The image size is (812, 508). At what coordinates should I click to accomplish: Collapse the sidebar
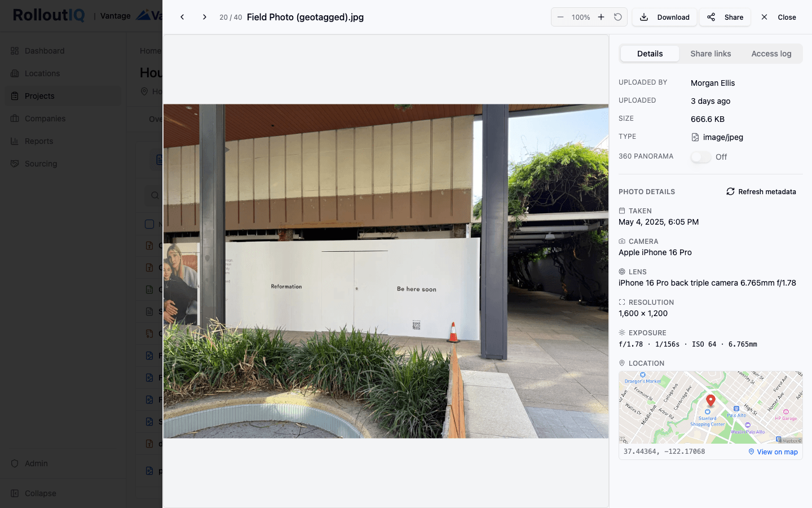pyautogui.click(x=63, y=493)
